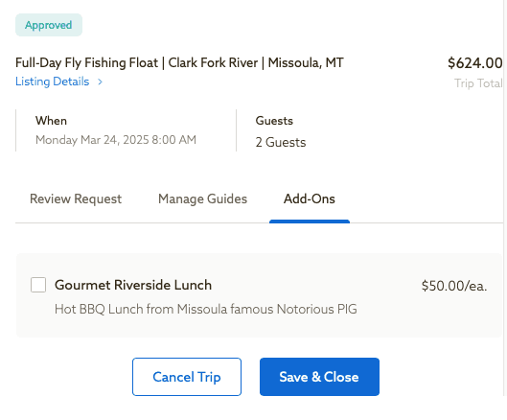
Task: Click the 2 Guests value
Action: click(x=281, y=142)
